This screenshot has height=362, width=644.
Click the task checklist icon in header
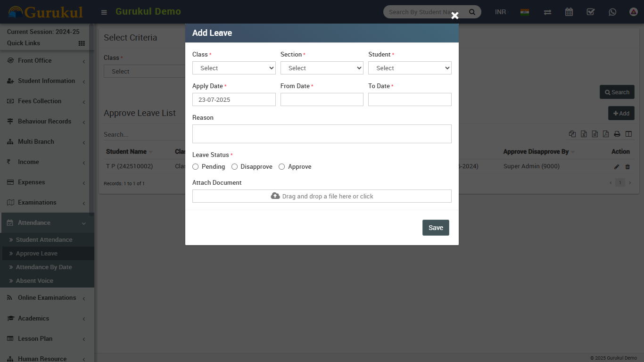pos(591,12)
